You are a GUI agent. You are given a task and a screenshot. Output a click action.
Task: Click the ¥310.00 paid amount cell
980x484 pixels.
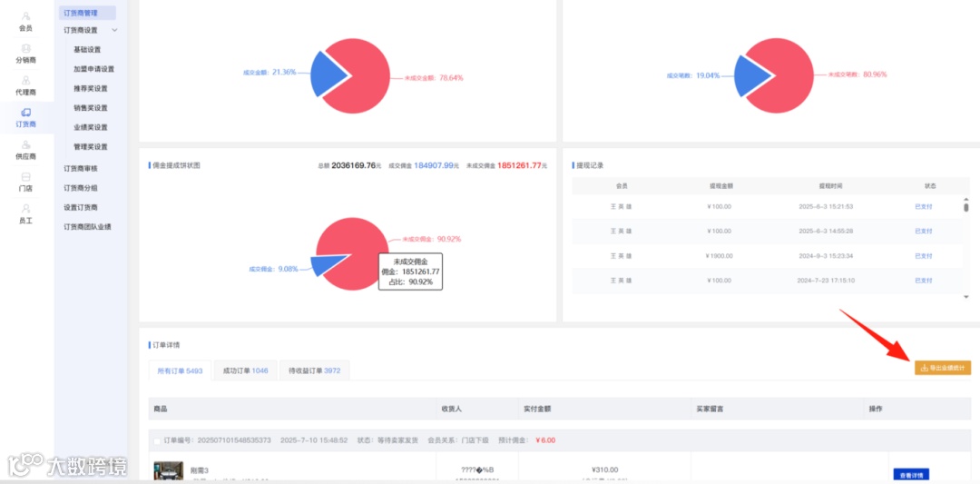tap(604, 469)
